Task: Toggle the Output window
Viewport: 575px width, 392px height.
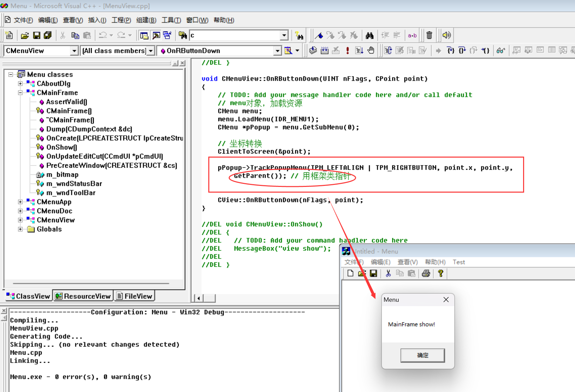Action: coord(156,35)
